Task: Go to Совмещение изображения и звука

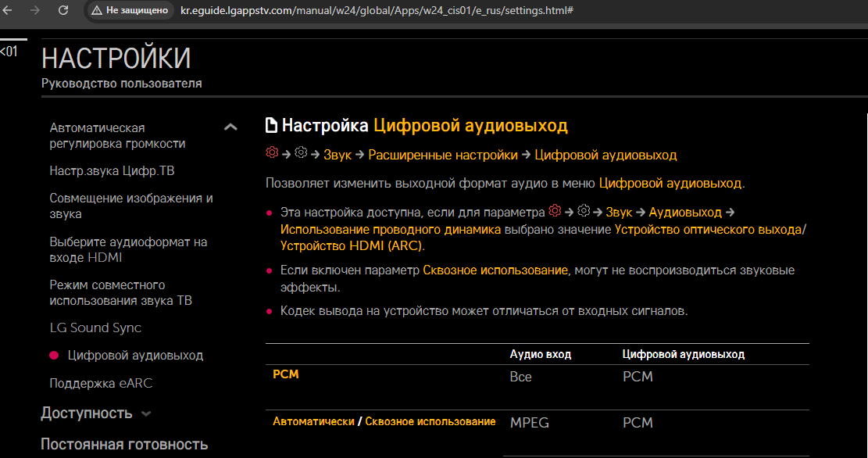Action: 130,206
